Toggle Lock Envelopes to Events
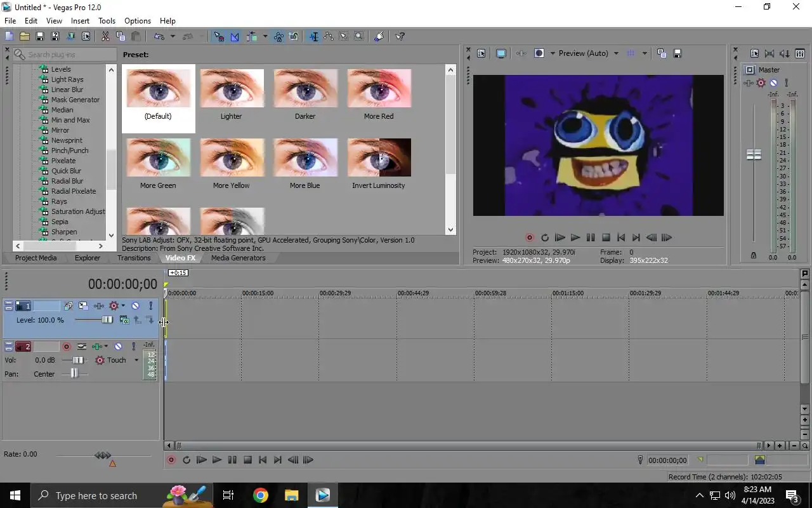This screenshot has height=508, width=812. click(278, 37)
